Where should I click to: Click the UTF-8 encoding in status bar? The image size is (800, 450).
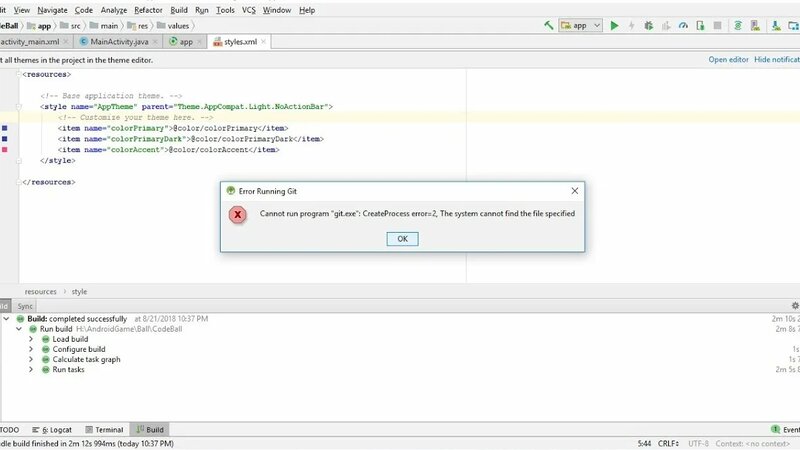pyautogui.click(x=698, y=444)
